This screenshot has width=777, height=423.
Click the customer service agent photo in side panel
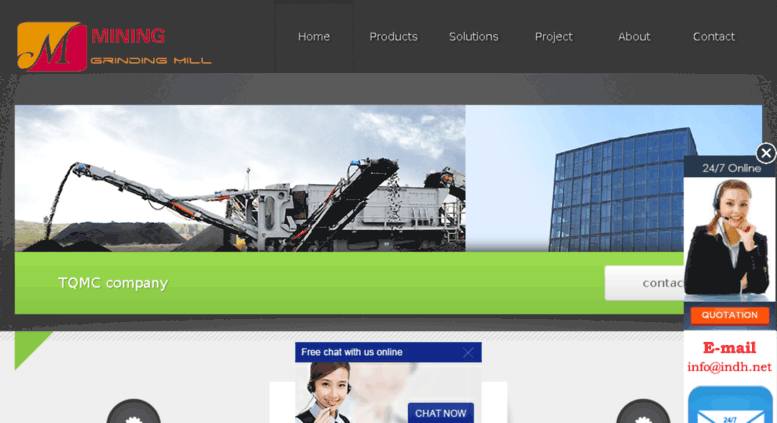pos(729,239)
